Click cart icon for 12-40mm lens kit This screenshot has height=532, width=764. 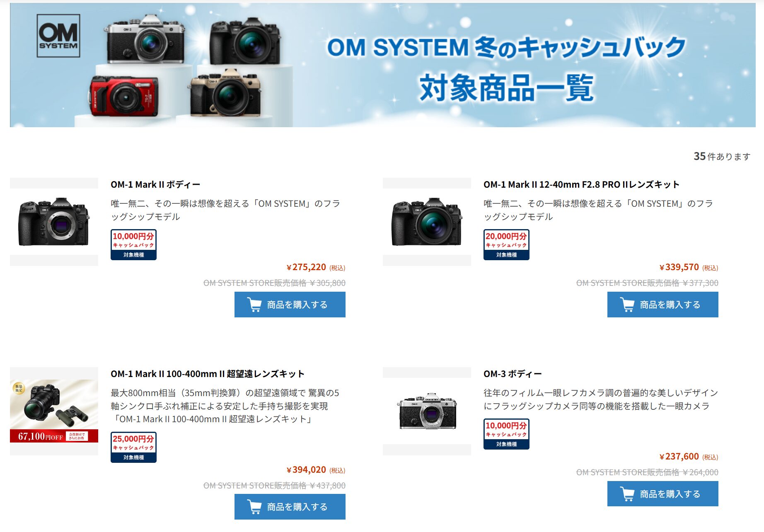pos(627,305)
